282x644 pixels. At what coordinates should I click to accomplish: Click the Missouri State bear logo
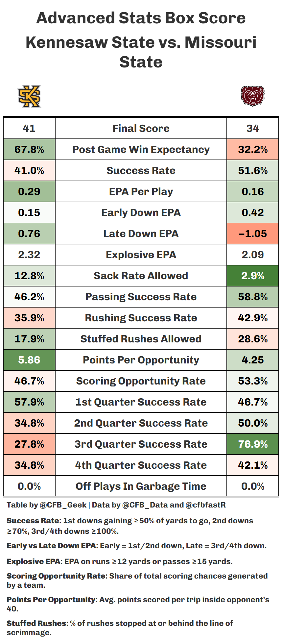click(252, 96)
